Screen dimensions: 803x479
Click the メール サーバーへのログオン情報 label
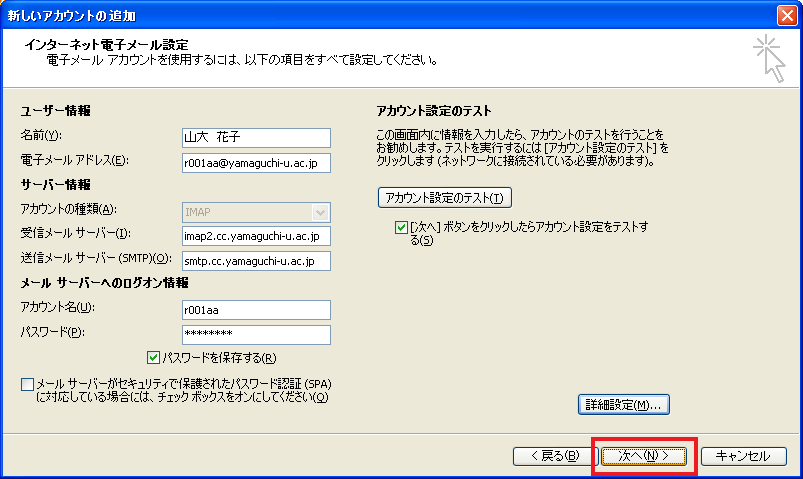(x=104, y=283)
